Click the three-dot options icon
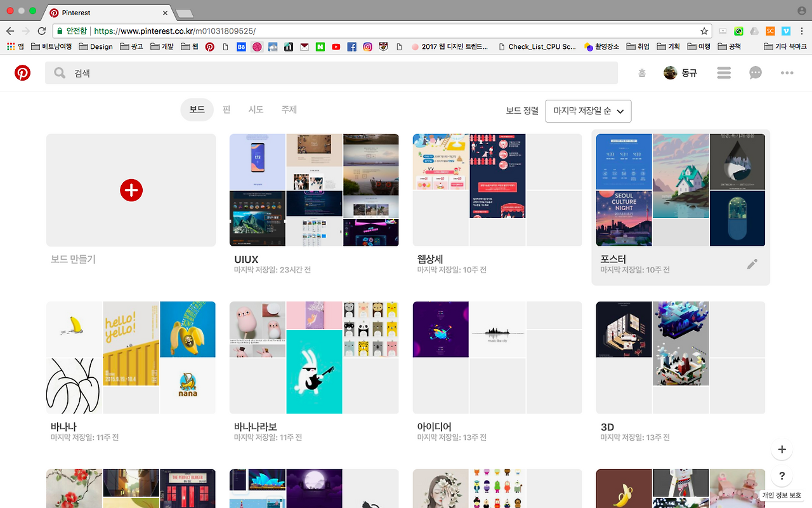Screen dimensions: 812x508 (x=787, y=72)
